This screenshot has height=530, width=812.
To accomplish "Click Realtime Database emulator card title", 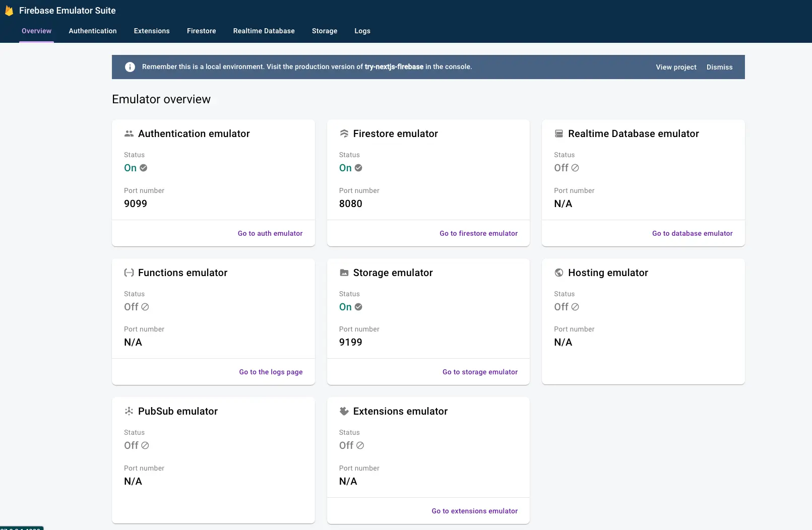I will coord(634,134).
